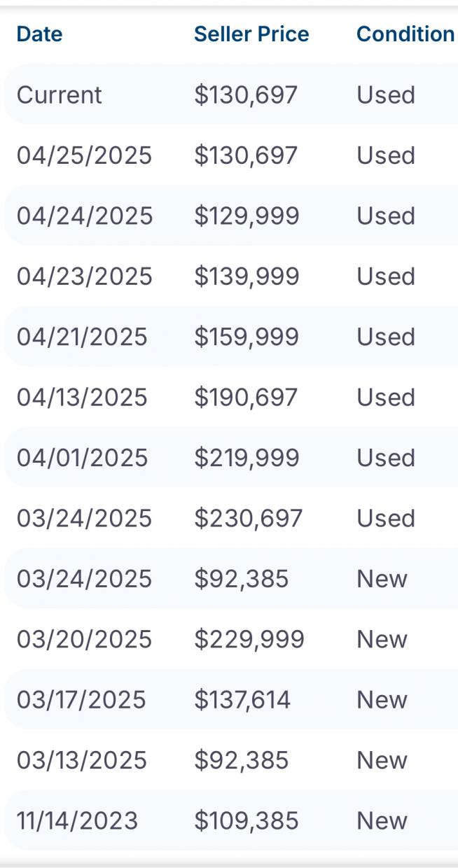This screenshot has width=458, height=868.
Task: Click the Seller Price column header
Action: (x=251, y=34)
